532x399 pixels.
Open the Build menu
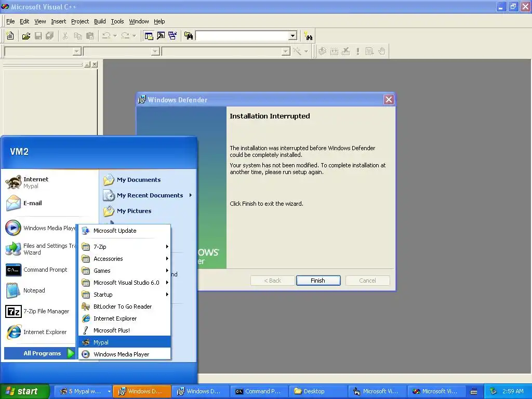(100, 21)
